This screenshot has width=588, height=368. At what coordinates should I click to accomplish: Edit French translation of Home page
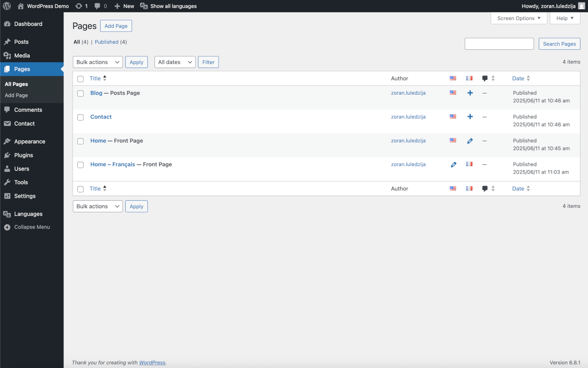click(470, 141)
